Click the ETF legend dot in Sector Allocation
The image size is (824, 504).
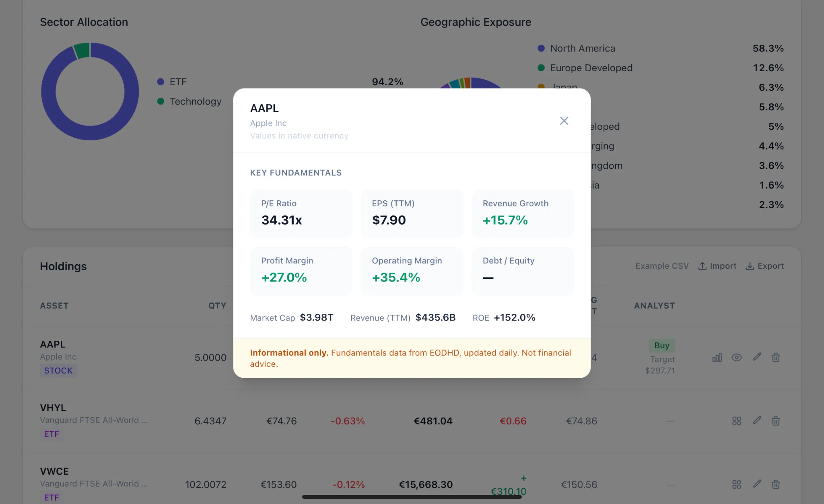pyautogui.click(x=161, y=82)
